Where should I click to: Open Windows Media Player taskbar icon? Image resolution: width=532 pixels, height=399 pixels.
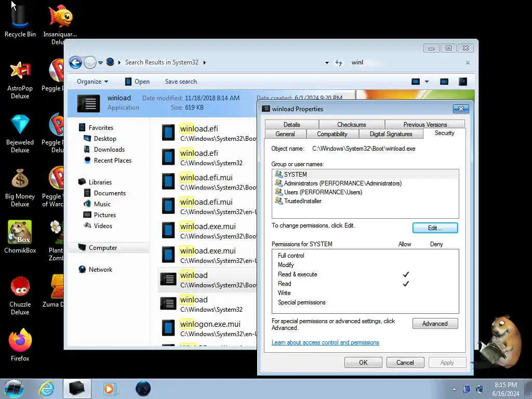tap(110, 389)
